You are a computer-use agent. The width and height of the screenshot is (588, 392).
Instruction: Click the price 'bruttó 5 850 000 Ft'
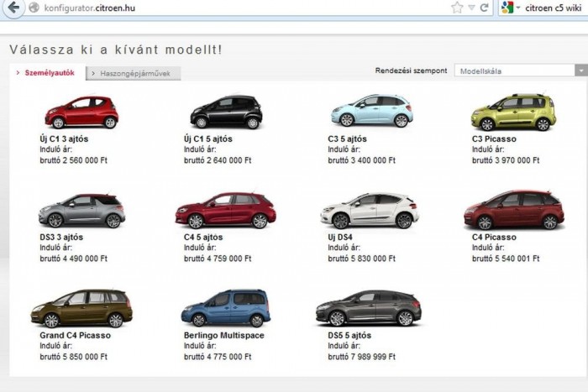click(74, 357)
